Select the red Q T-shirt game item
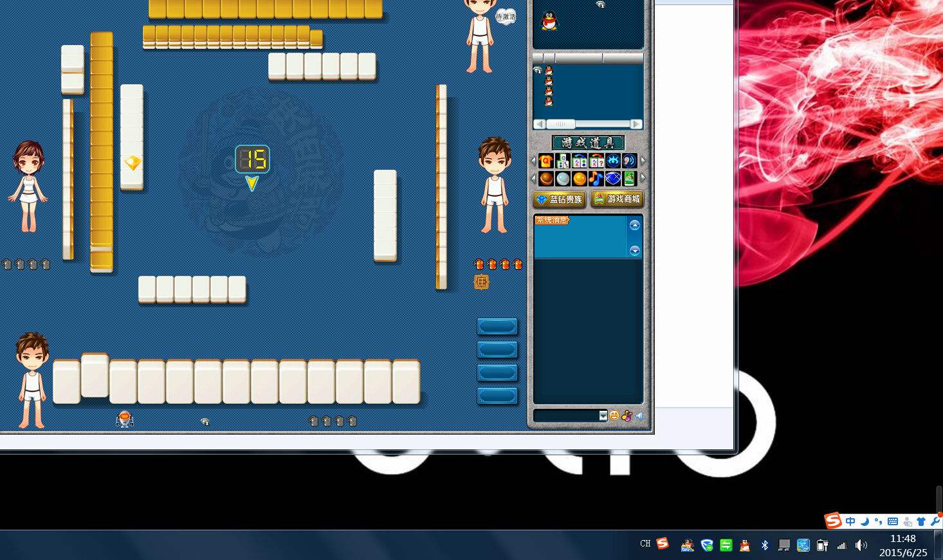The height and width of the screenshot is (560, 943). coord(546,161)
